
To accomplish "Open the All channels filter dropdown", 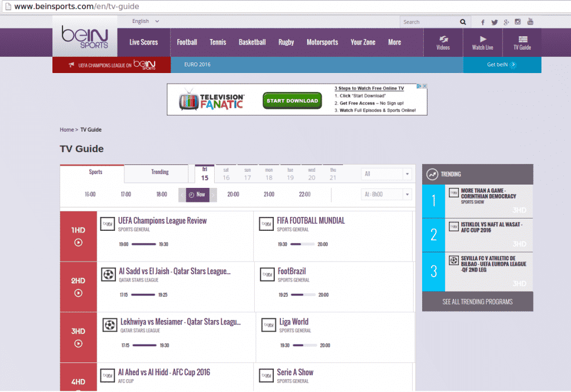I will [x=386, y=174].
